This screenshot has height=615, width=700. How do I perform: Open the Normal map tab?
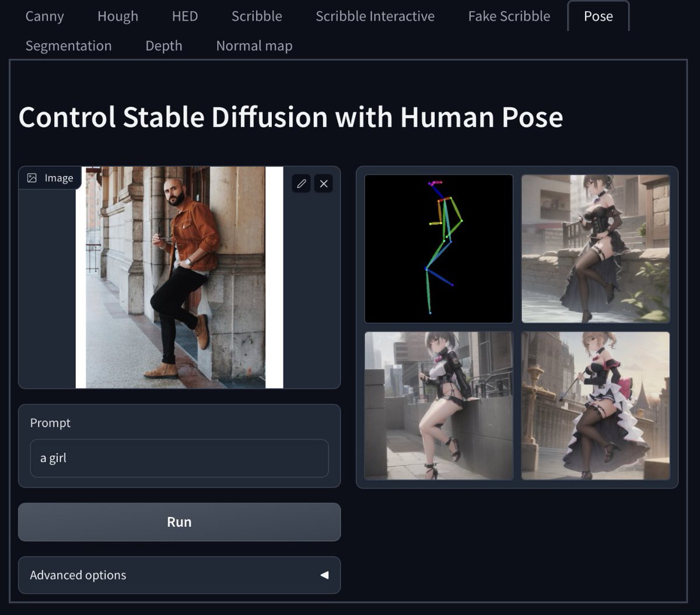[254, 46]
